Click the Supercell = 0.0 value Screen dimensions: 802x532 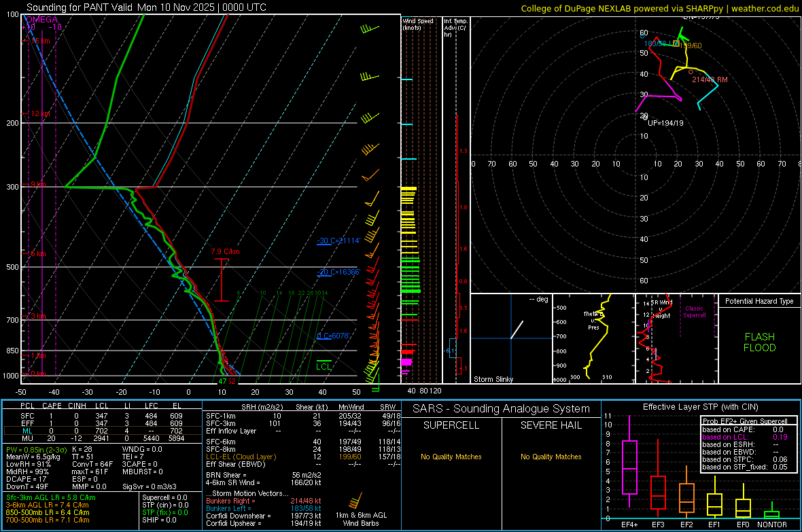(x=164, y=498)
